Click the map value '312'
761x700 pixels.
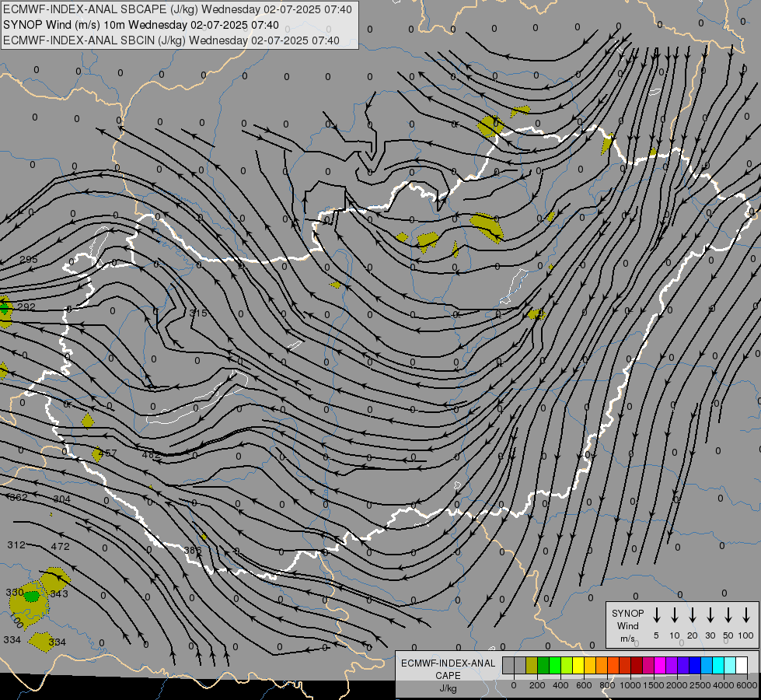16,545
